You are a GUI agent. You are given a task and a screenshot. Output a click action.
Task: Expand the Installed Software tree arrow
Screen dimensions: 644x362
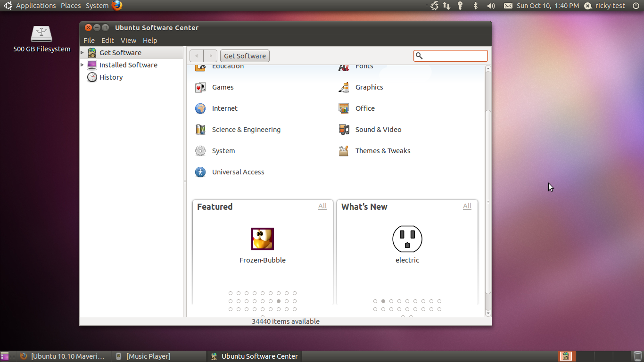click(x=83, y=65)
